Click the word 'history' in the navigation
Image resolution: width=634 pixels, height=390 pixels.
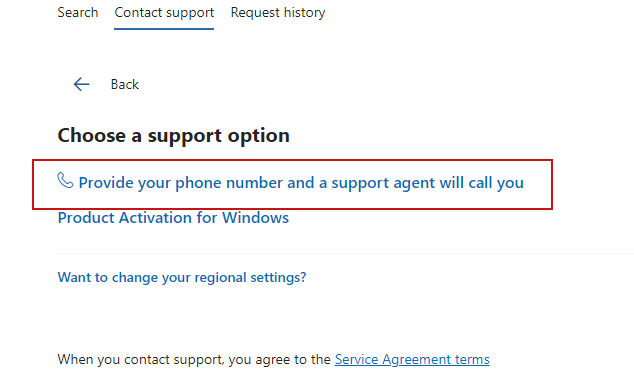304,13
